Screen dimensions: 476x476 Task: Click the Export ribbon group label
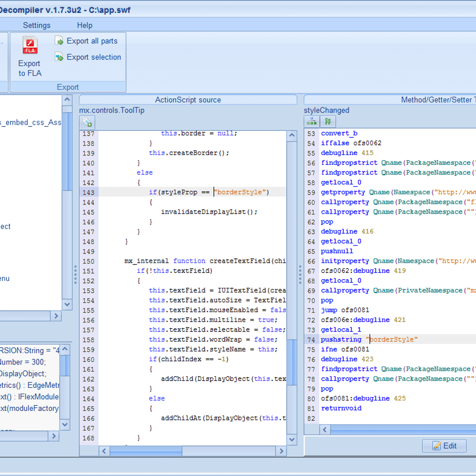68,87
